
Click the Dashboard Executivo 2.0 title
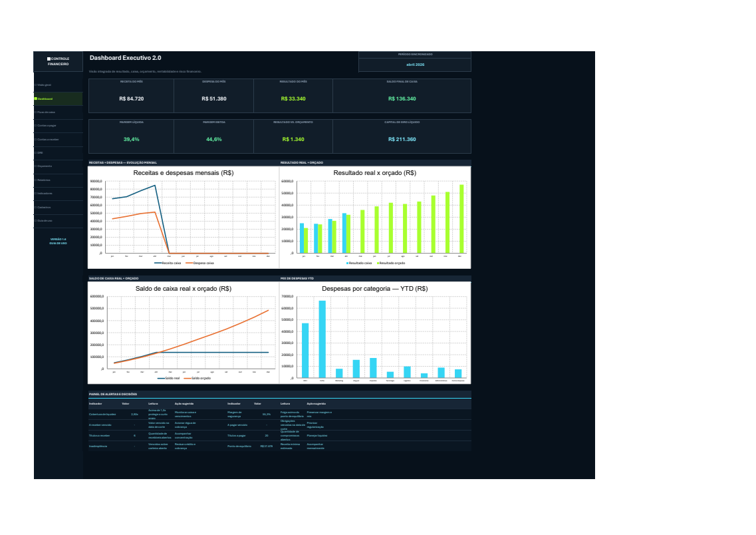[x=126, y=58]
